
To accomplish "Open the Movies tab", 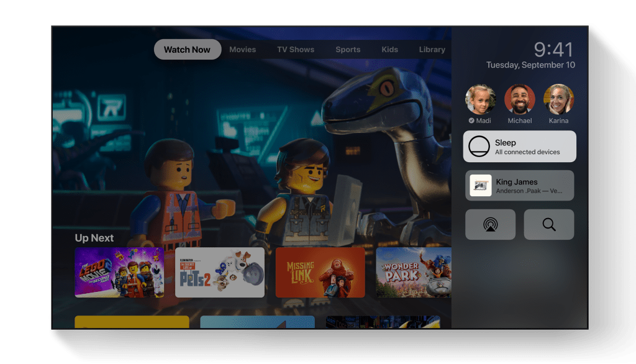I will pos(242,50).
